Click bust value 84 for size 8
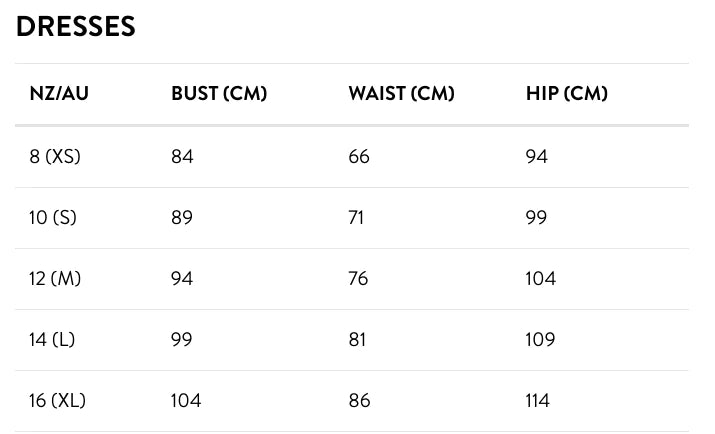Viewport: 715px width, 434px height. (182, 157)
